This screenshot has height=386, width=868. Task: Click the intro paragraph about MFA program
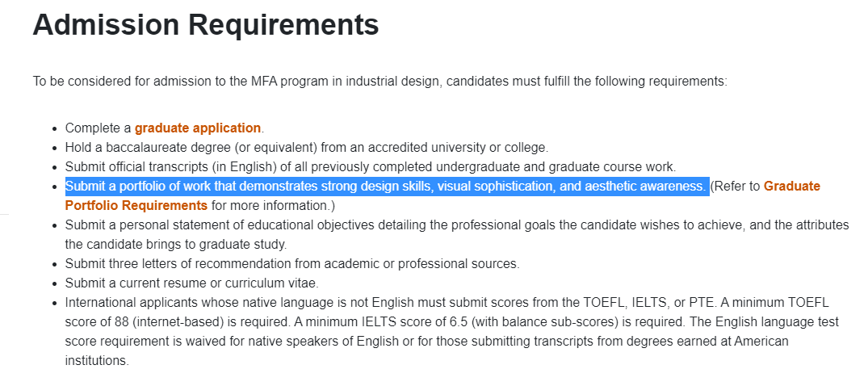(379, 82)
